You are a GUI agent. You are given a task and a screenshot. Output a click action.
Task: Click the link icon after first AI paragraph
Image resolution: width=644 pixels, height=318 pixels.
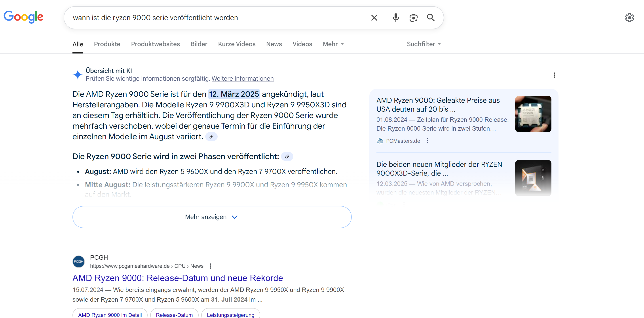pos(211,137)
